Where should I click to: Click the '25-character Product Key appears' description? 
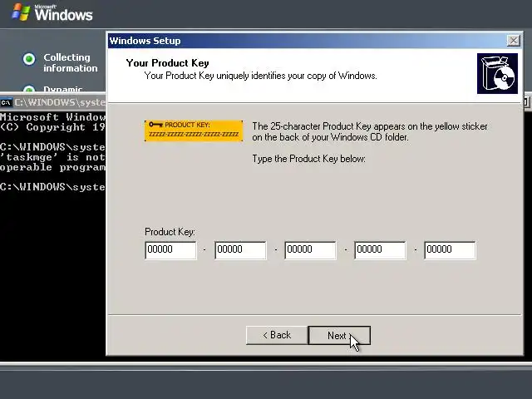pos(370,131)
